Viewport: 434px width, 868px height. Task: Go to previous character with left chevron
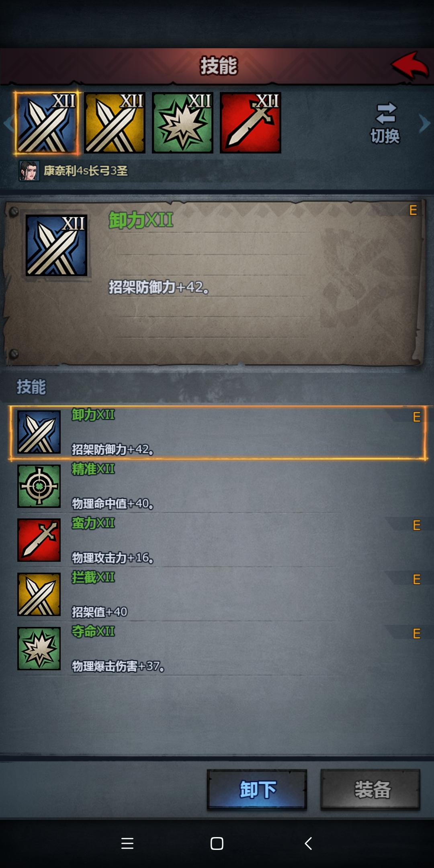click(8, 123)
